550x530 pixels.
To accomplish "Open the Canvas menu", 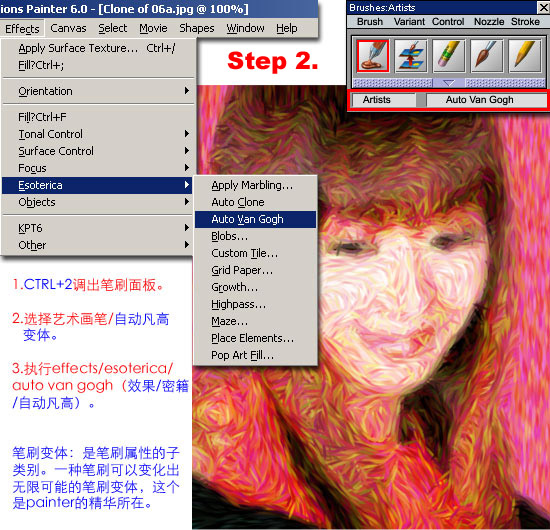I will pyautogui.click(x=68, y=28).
